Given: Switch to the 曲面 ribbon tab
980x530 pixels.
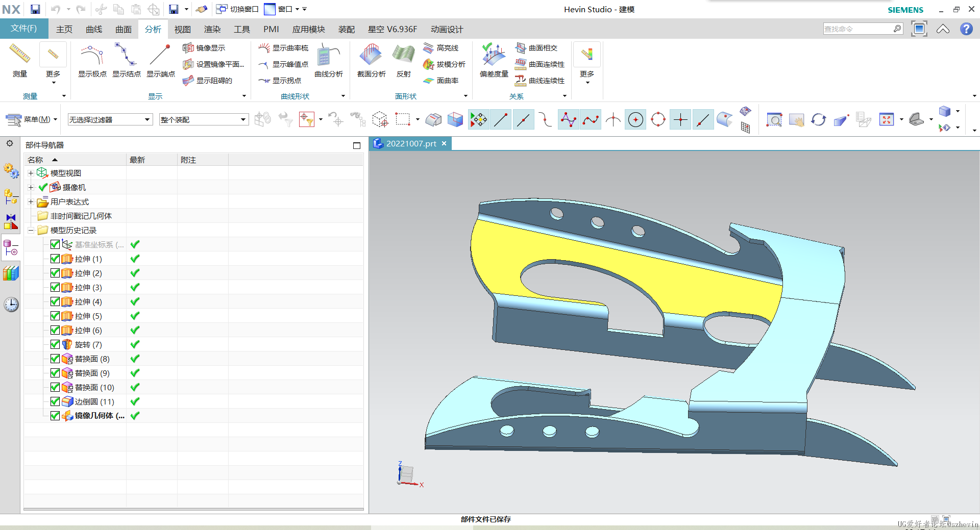Looking at the screenshot, I should [x=124, y=29].
